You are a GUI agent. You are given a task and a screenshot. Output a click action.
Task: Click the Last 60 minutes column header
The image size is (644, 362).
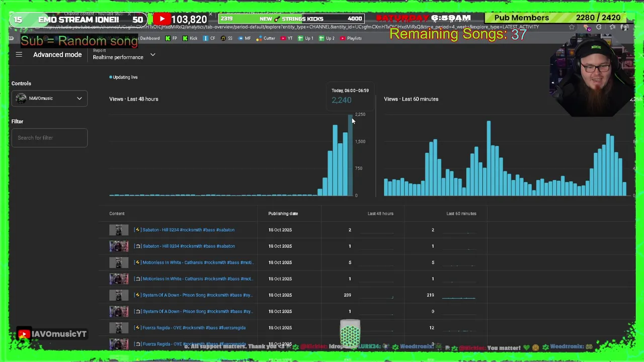point(461,214)
